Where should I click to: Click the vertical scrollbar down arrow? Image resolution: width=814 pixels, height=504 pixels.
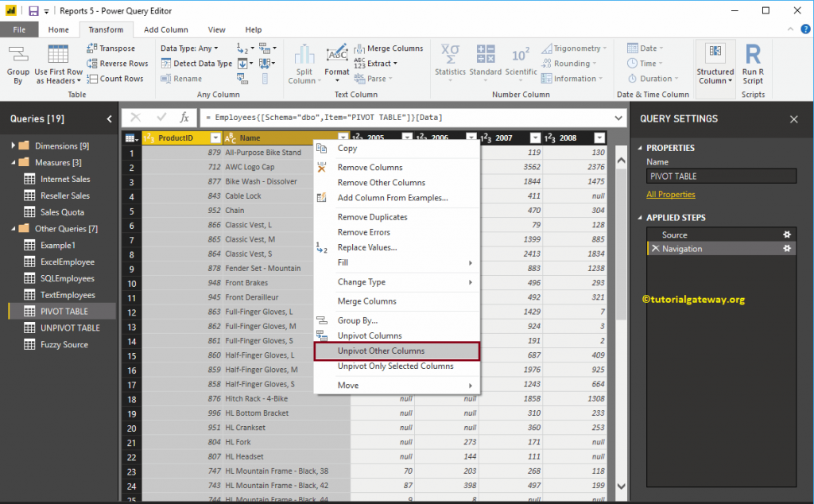click(621, 487)
